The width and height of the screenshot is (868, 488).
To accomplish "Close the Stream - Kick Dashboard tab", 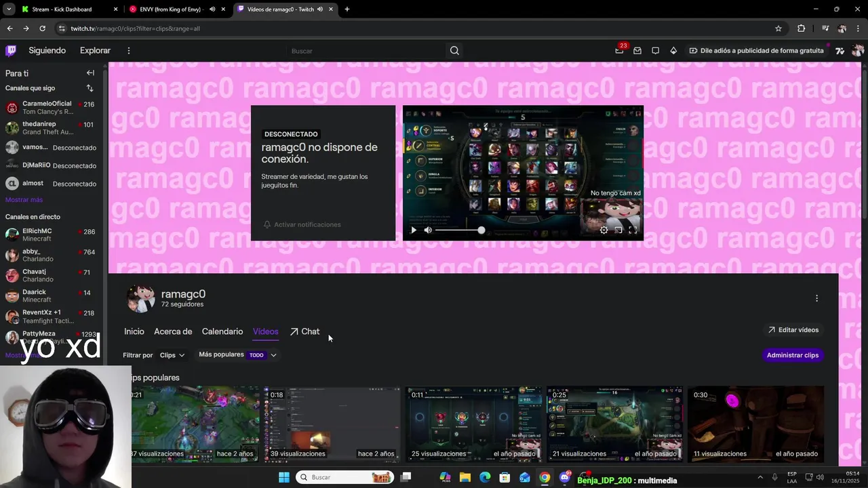I will [x=115, y=9].
